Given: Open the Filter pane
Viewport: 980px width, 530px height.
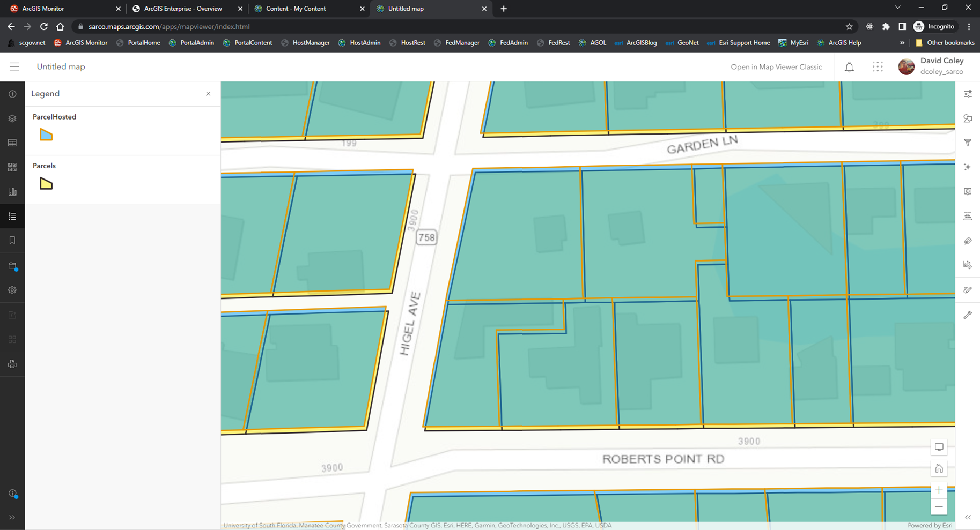Looking at the screenshot, I should click(968, 143).
